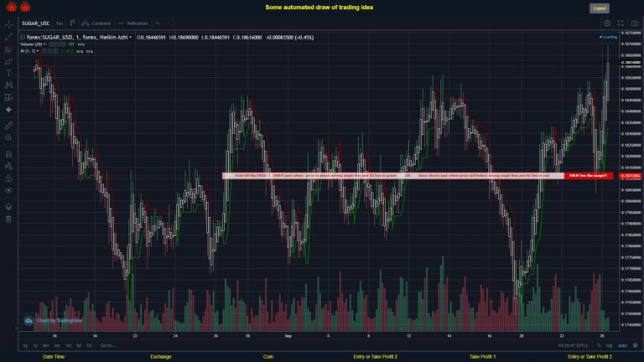Click the back arrow icon in sidebar
The image size is (644, 362).
point(8,110)
